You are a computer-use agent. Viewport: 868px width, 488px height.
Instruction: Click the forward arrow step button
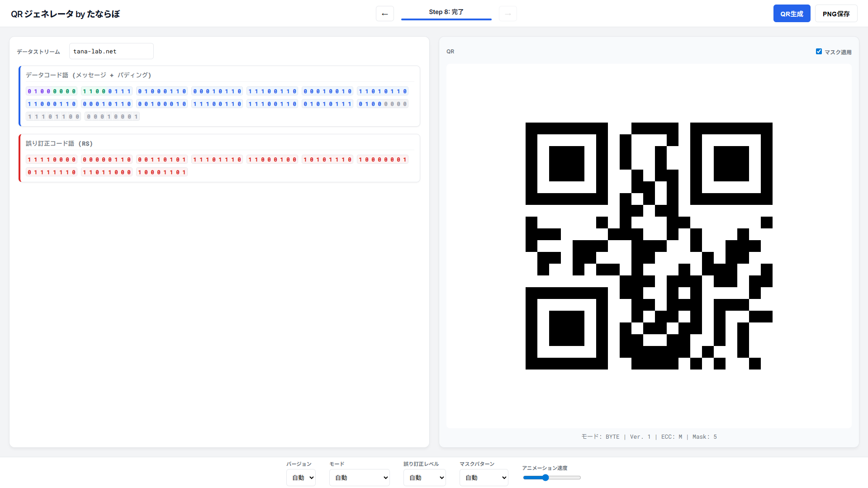coord(508,14)
